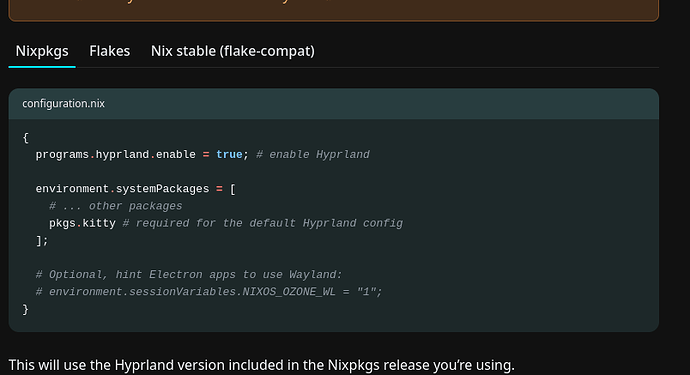The width and height of the screenshot is (690, 375).
Task: Click the red equals sign before true
Action: (206, 154)
